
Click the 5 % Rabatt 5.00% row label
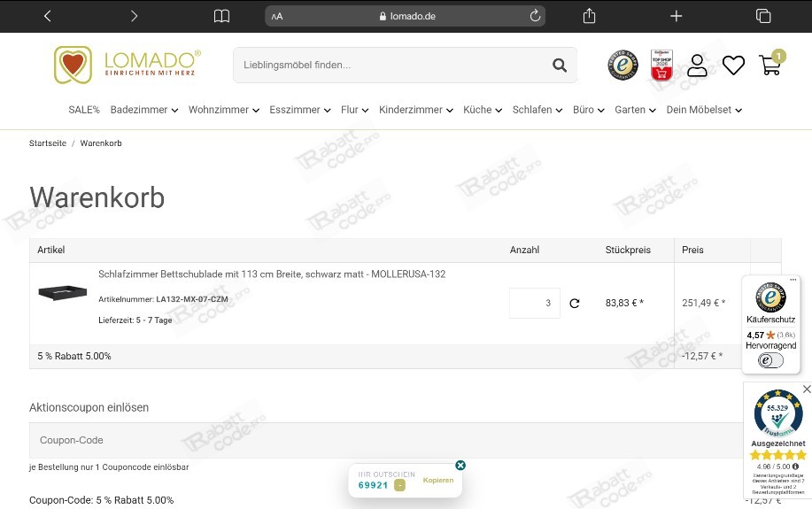[74, 356]
